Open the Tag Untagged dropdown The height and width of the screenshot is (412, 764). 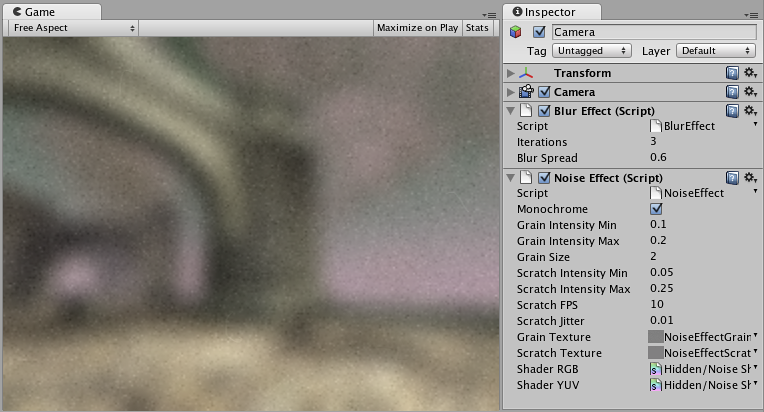(x=592, y=51)
